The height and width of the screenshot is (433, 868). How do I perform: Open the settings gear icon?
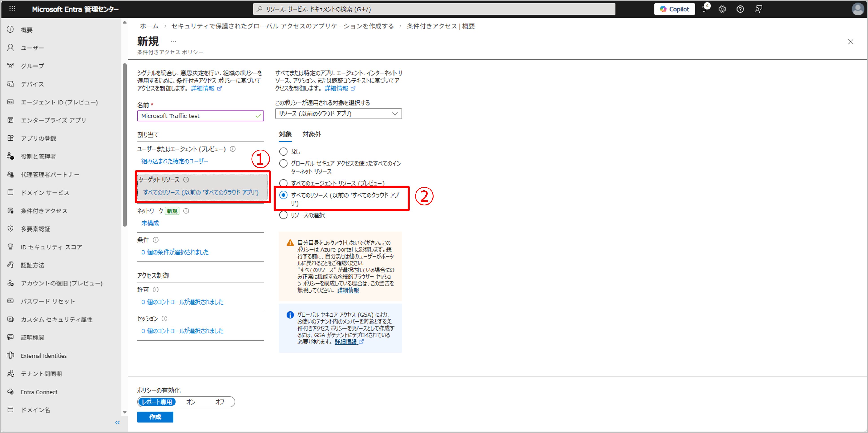pyautogui.click(x=722, y=9)
